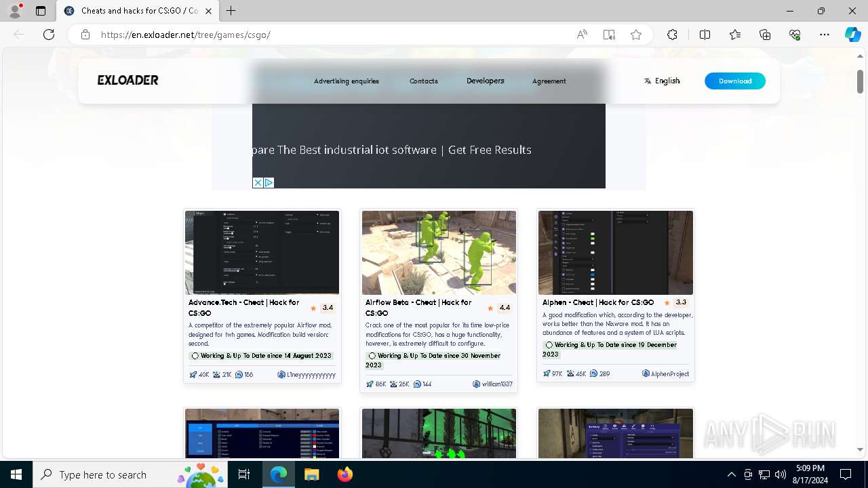This screenshot has height=488, width=868.
Task: Click the 21K users count on Advance.Tech
Action: point(222,374)
